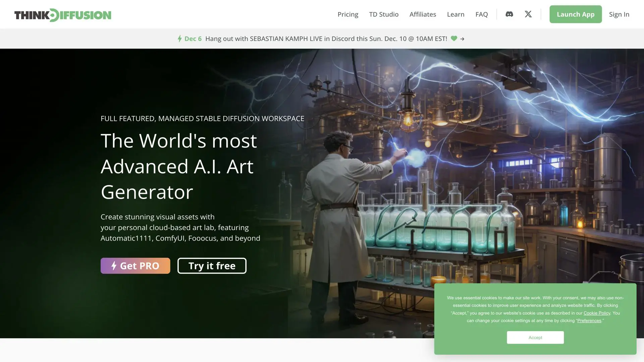
Task: Go to the Affiliates page
Action: click(x=423, y=14)
